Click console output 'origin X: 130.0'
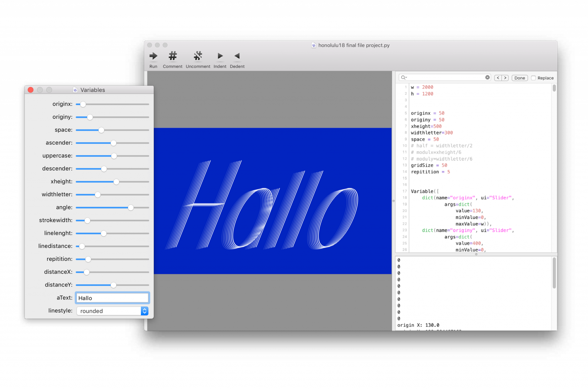 pos(418,325)
